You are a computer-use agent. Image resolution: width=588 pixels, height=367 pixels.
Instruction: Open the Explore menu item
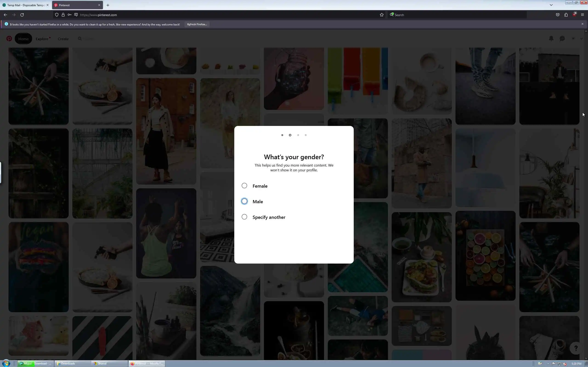(x=42, y=39)
